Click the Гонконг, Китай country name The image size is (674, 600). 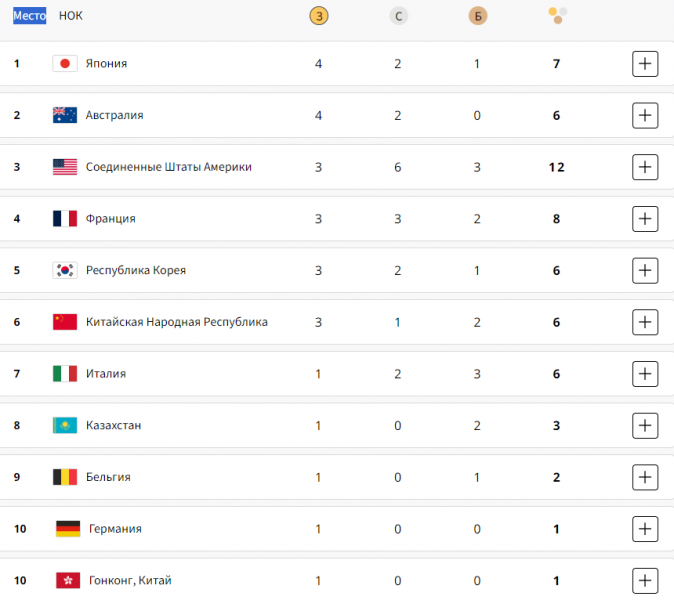130,580
